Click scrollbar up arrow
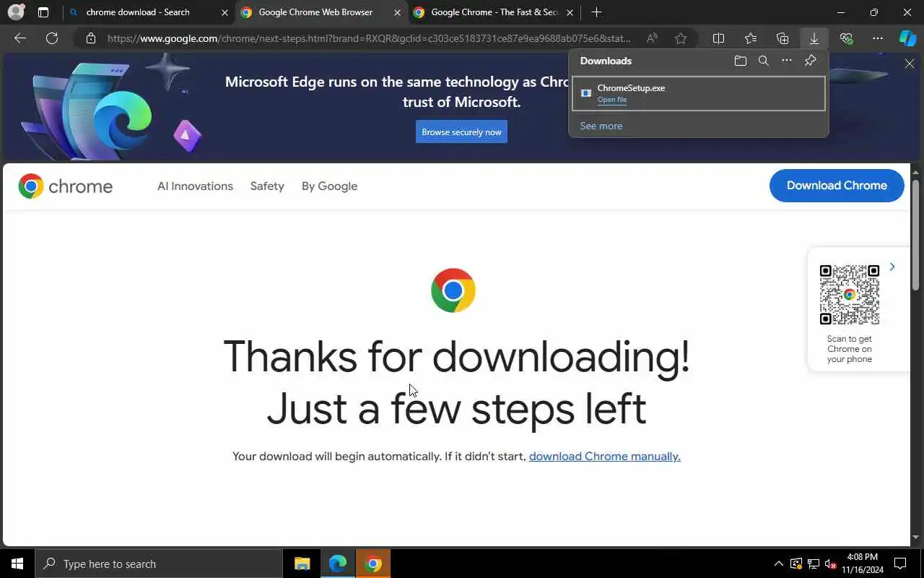This screenshot has height=578, width=924. coord(915,171)
